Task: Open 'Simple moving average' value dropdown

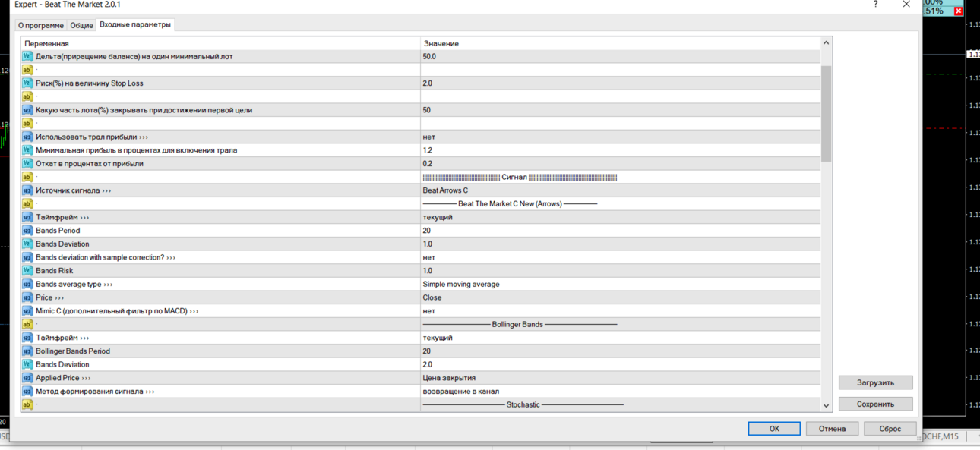Action: click(621, 284)
